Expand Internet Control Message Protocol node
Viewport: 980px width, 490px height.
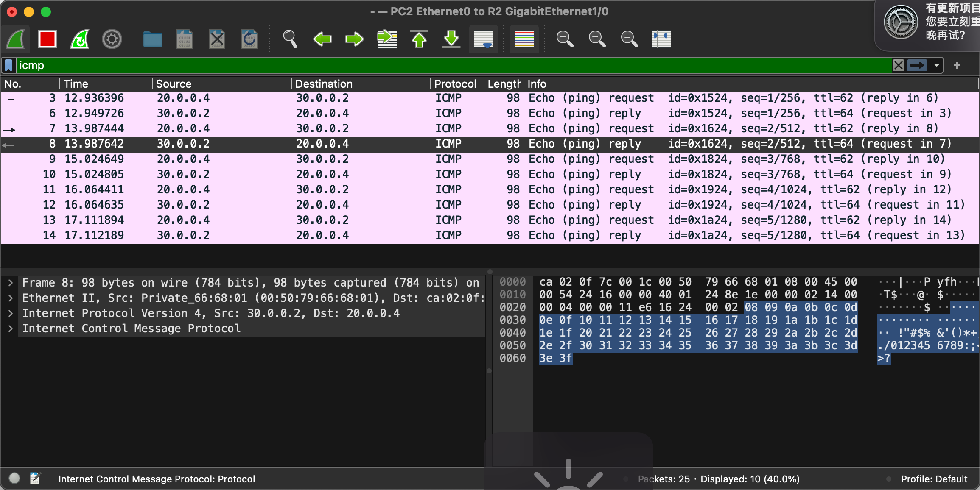click(x=11, y=329)
